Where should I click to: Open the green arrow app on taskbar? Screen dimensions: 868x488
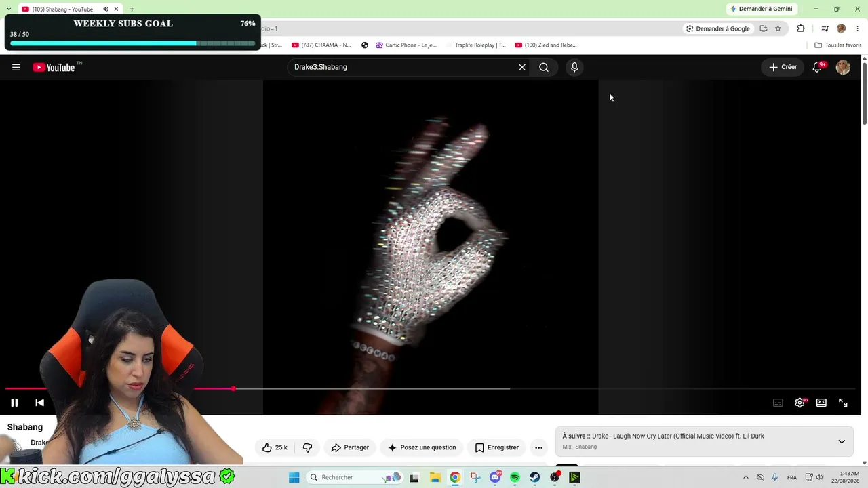(574, 477)
